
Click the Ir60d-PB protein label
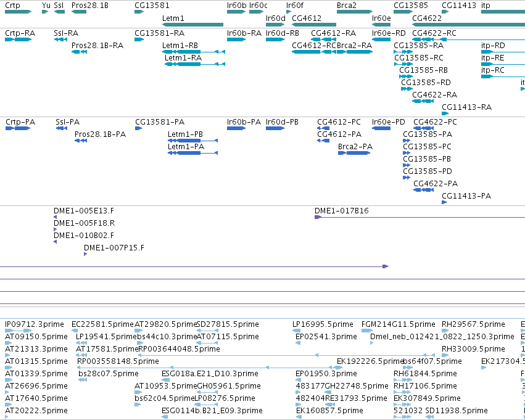tap(282, 121)
